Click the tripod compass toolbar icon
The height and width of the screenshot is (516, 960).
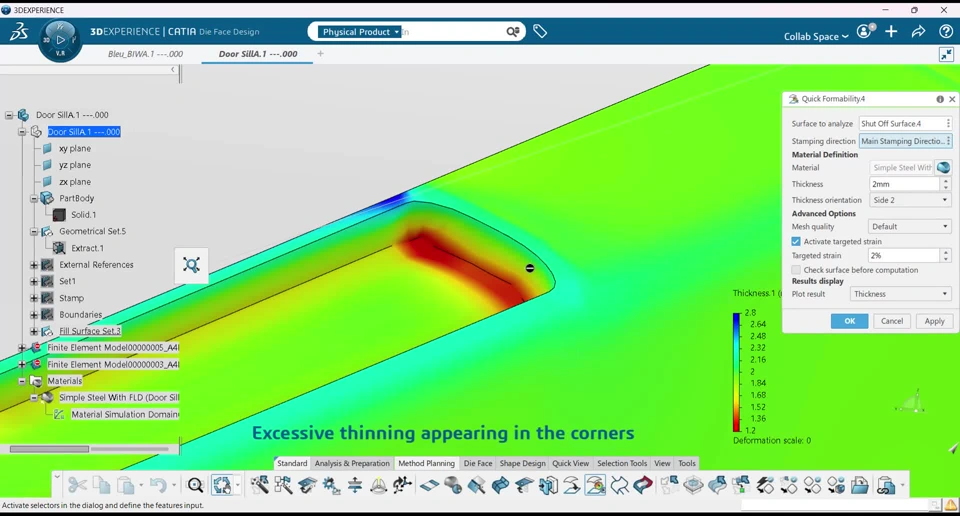point(379,485)
